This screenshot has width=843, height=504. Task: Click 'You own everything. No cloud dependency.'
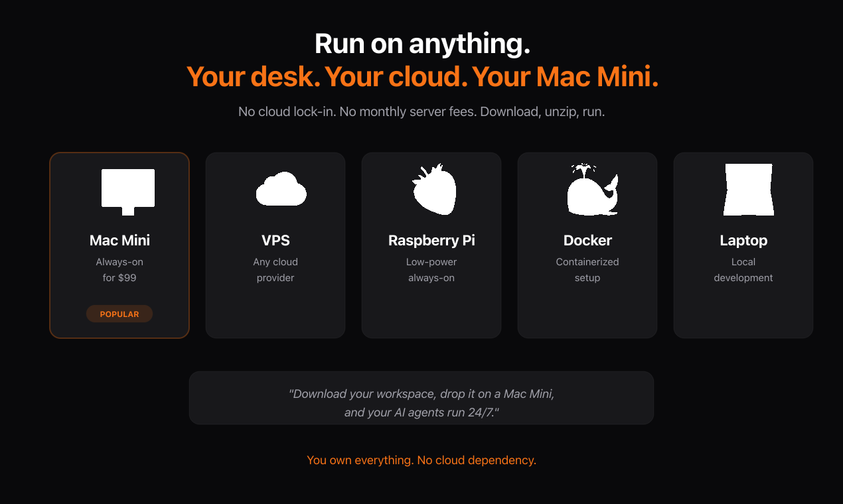click(x=421, y=460)
